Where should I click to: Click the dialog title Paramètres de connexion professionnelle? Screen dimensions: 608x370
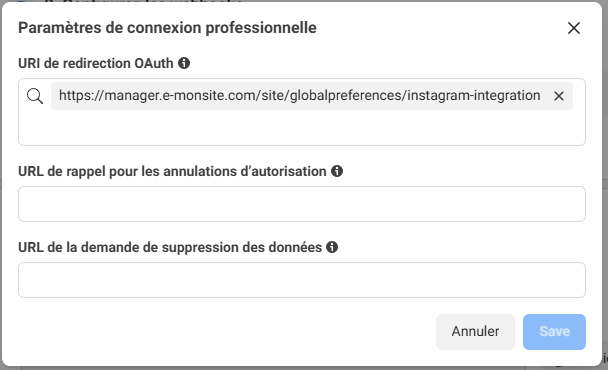[167, 28]
